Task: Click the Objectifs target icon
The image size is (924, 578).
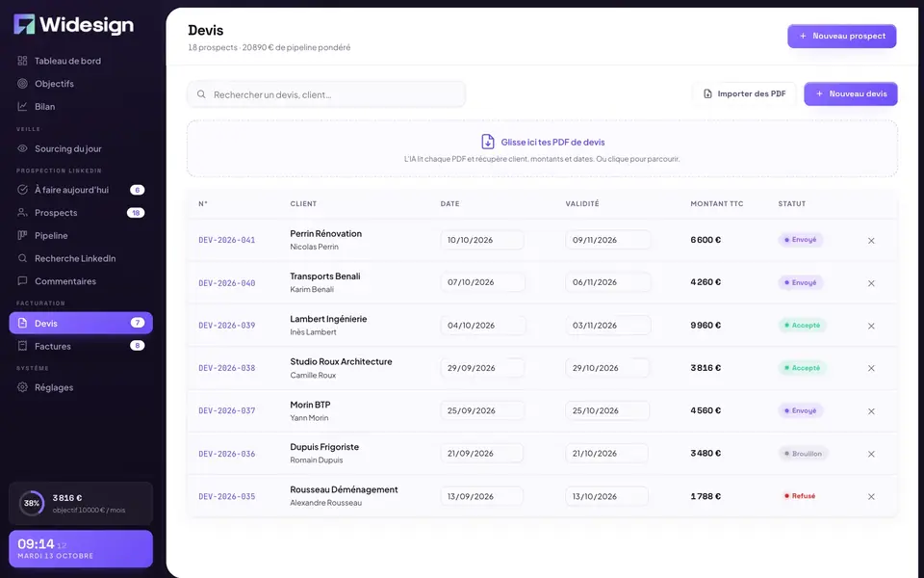Action: (x=22, y=84)
